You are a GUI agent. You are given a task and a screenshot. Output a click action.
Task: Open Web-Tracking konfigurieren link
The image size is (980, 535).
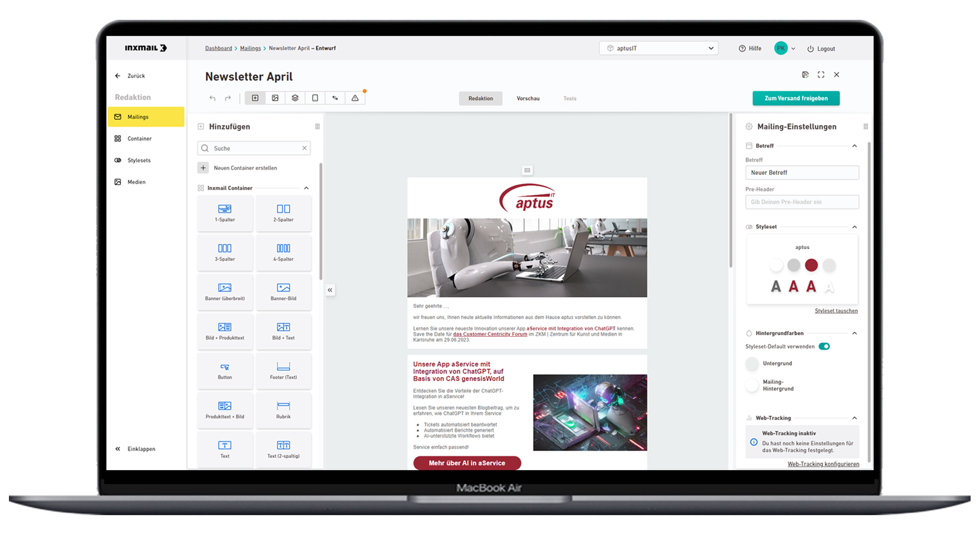(823, 464)
